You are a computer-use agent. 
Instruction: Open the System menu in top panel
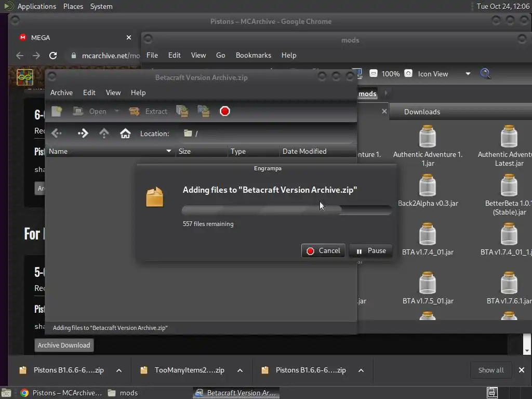coord(101,6)
